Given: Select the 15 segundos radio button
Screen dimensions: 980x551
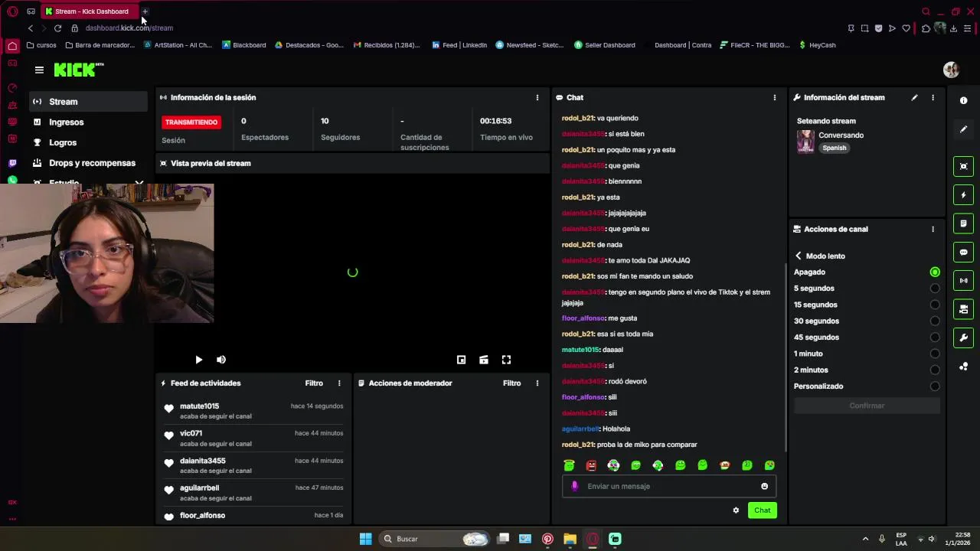Looking at the screenshot, I should [x=935, y=305].
